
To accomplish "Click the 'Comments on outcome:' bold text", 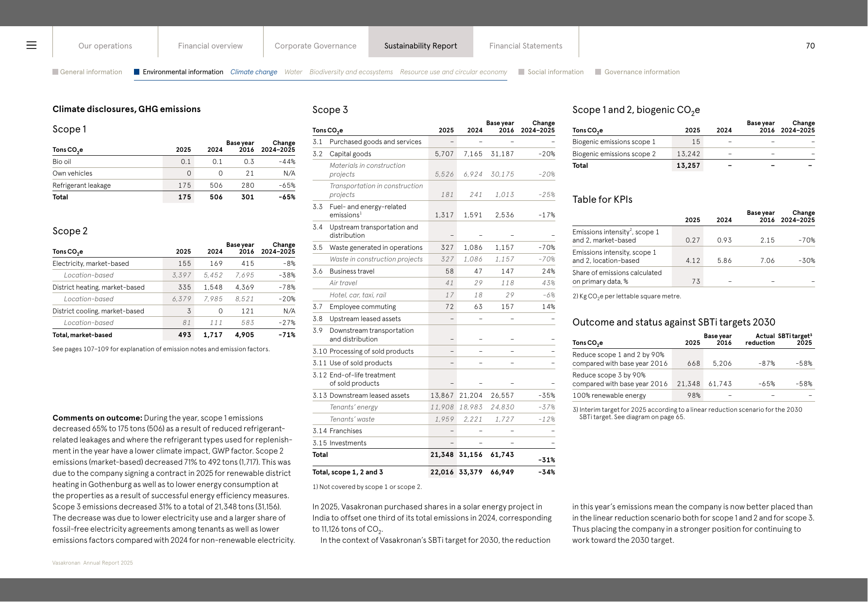I will click(x=97, y=418).
